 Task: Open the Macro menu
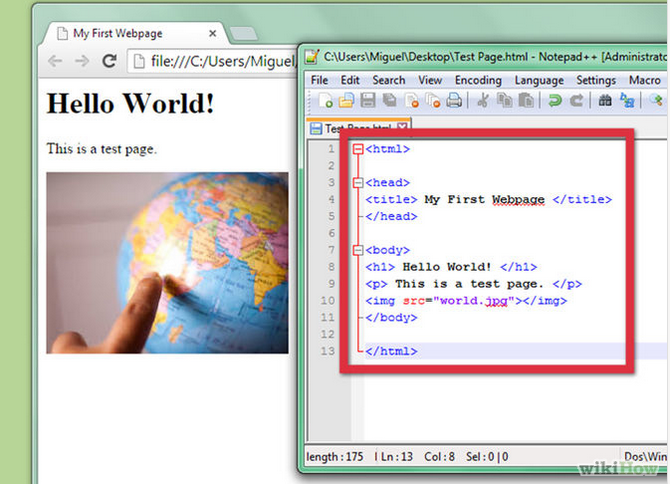click(645, 80)
